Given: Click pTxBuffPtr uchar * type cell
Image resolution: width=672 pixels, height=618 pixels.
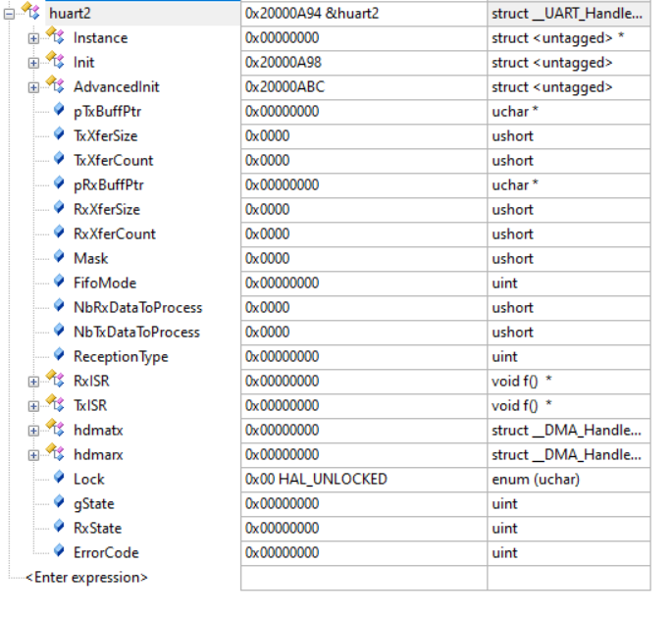Looking at the screenshot, I should (x=569, y=112).
